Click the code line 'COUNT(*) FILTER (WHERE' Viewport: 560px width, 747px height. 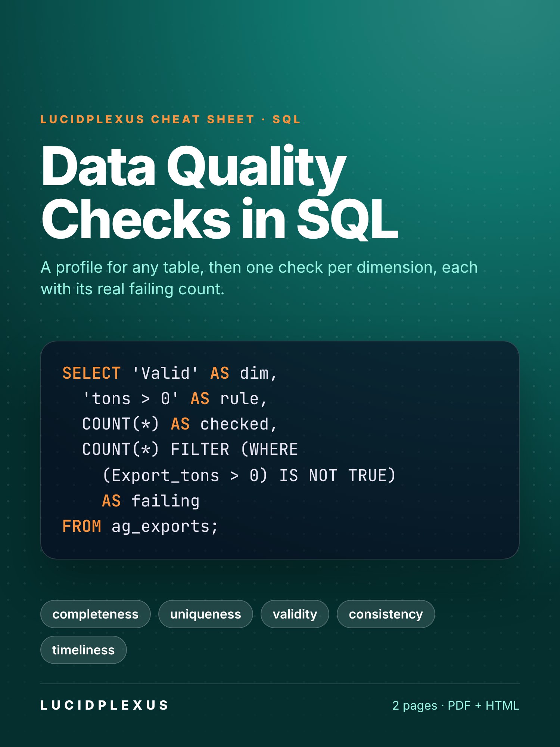pos(190,449)
